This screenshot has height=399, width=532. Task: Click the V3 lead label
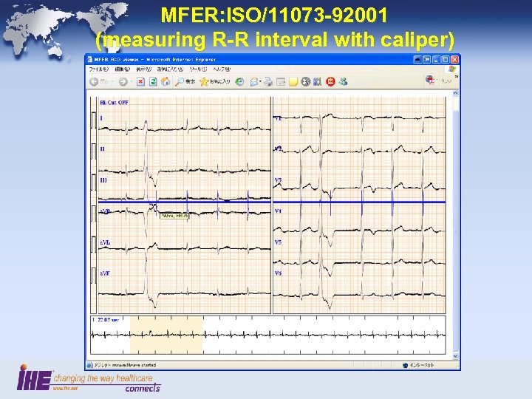pyautogui.click(x=279, y=180)
